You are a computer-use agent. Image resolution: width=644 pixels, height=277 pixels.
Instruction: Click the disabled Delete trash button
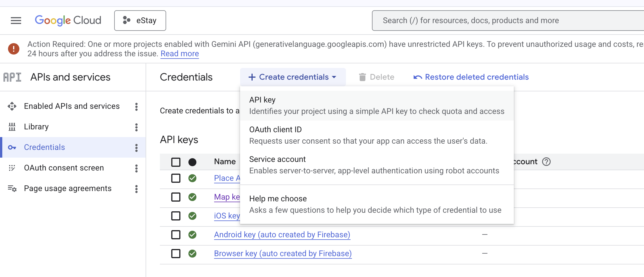(377, 77)
